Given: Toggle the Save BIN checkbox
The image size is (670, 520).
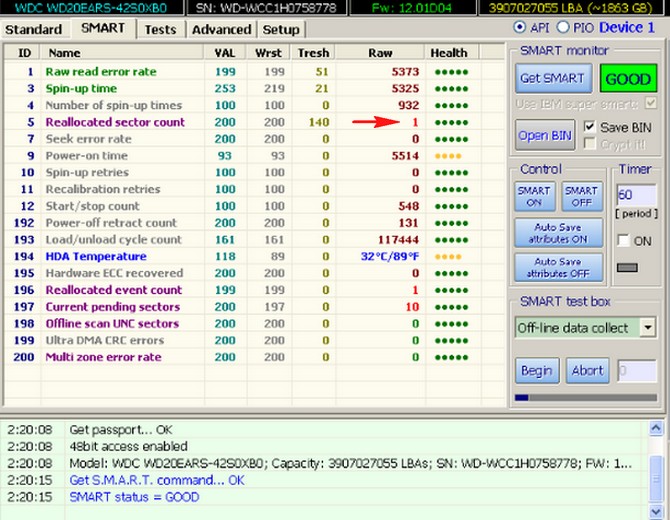Looking at the screenshot, I should (590, 126).
